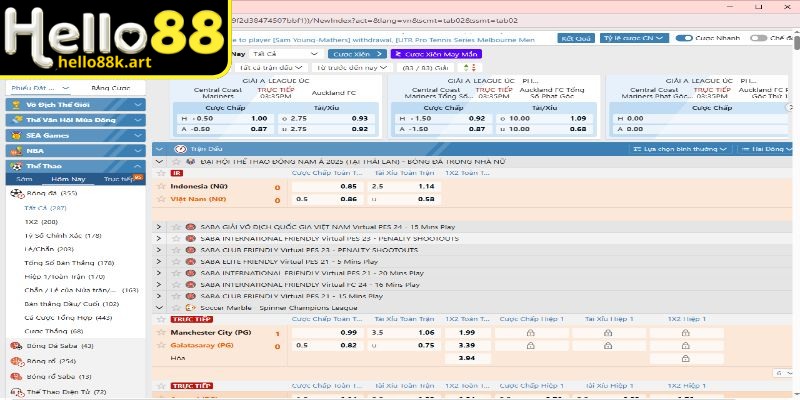This screenshot has height=400, width=800.
Task: Click the trophy icon beside Vô Địch Thế Giới
Action: pyautogui.click(x=16, y=104)
